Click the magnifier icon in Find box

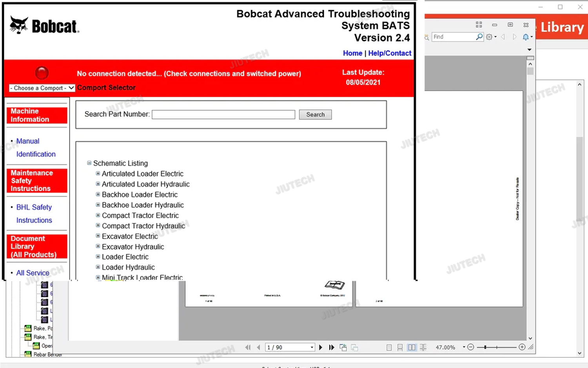point(479,37)
